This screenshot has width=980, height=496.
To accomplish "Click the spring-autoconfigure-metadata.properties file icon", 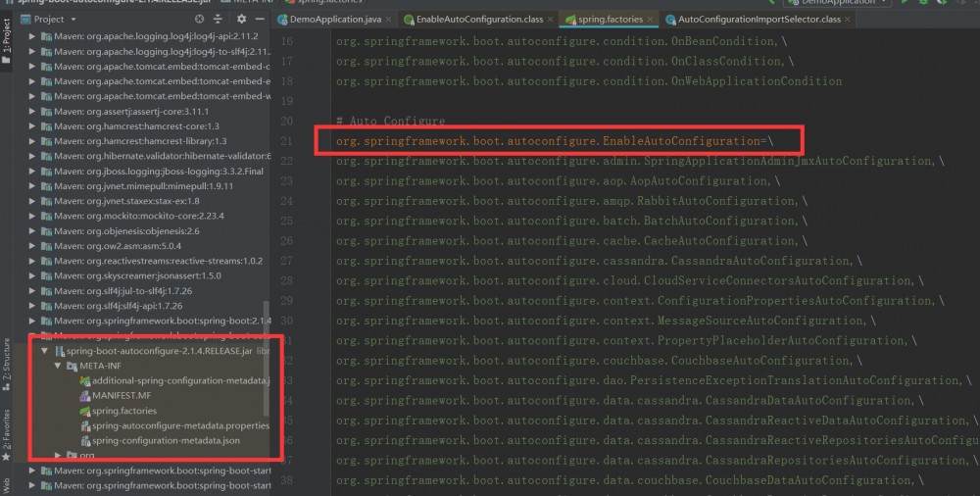I will click(85, 426).
